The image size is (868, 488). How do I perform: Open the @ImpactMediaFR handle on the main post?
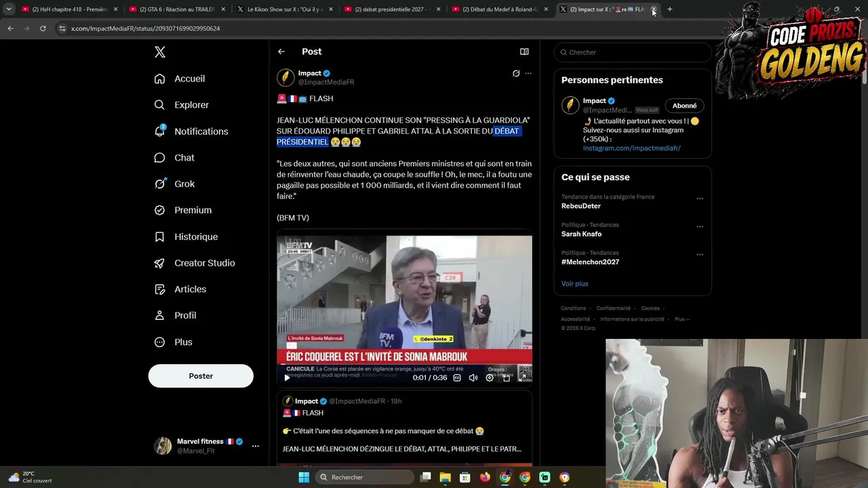click(x=326, y=82)
